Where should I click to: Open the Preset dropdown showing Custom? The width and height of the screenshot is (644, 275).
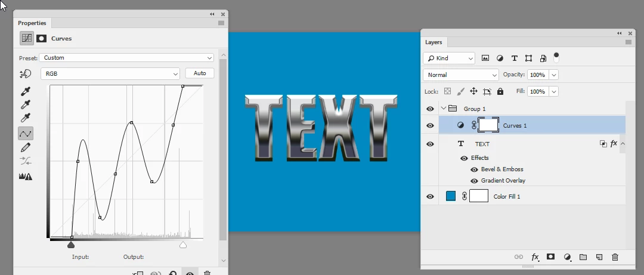pyautogui.click(x=127, y=58)
